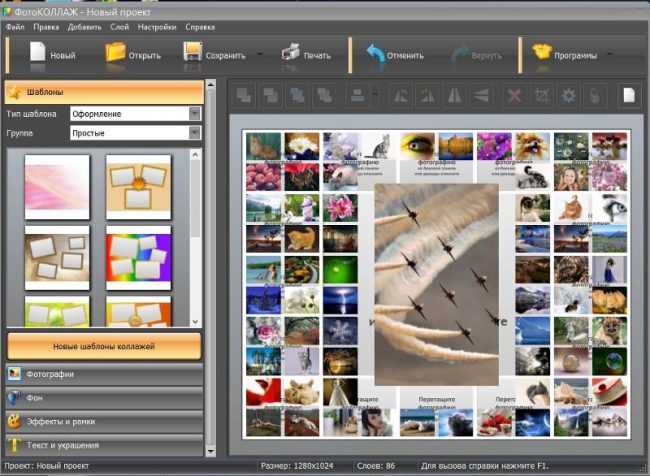650x476 pixels.
Task: Select the pink lily flower photo
Action: coord(340,208)
